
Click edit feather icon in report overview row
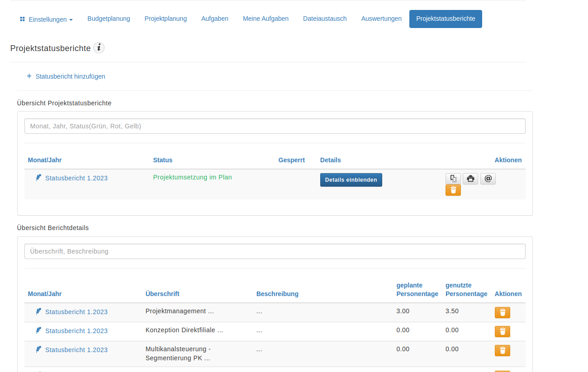[39, 178]
